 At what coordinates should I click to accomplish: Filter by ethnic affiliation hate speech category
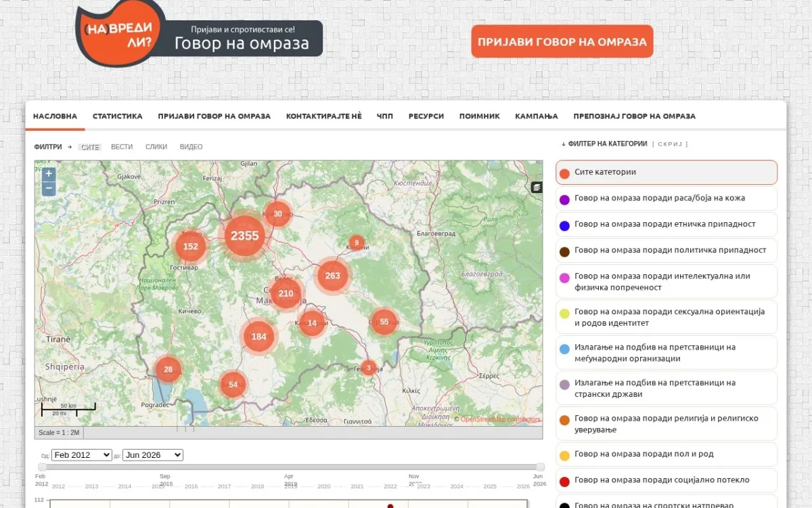(667, 224)
